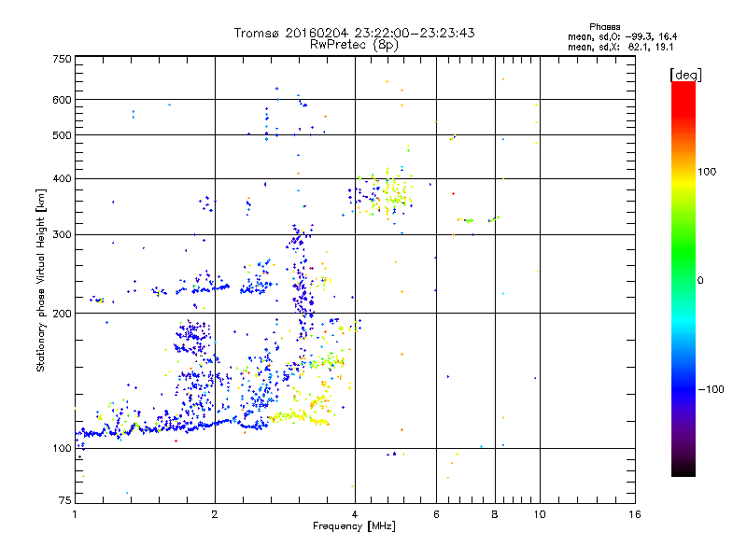The image size is (747, 560).
Task: Click the y-axis '500' tick label
Action: (62, 135)
